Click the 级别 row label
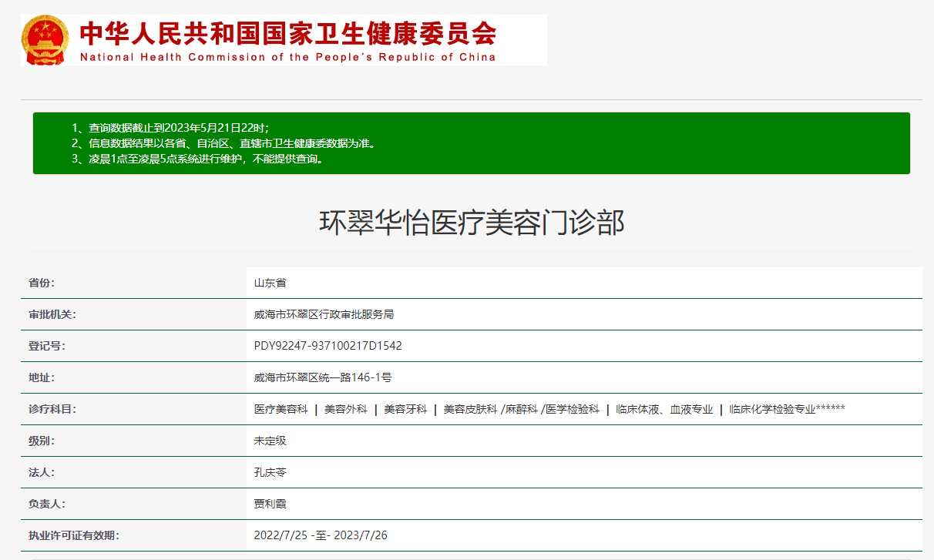The width and height of the screenshot is (934, 560). (42, 441)
